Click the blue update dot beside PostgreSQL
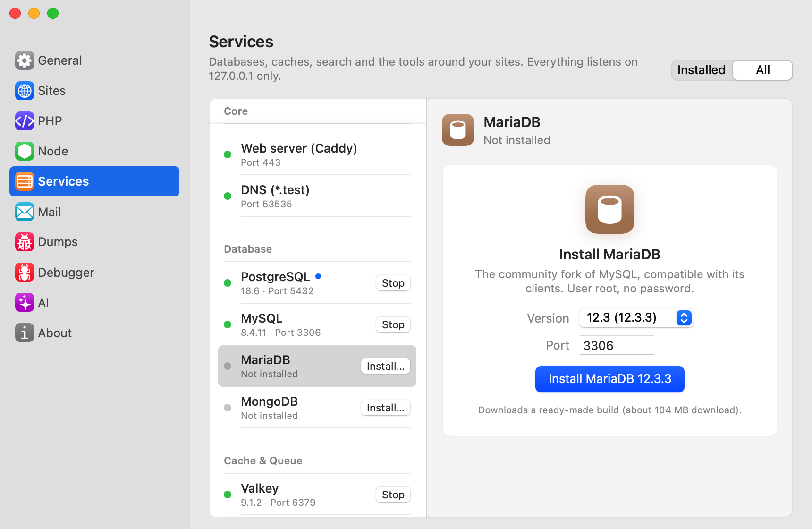Viewport: 812px width, 529px height. (x=318, y=276)
